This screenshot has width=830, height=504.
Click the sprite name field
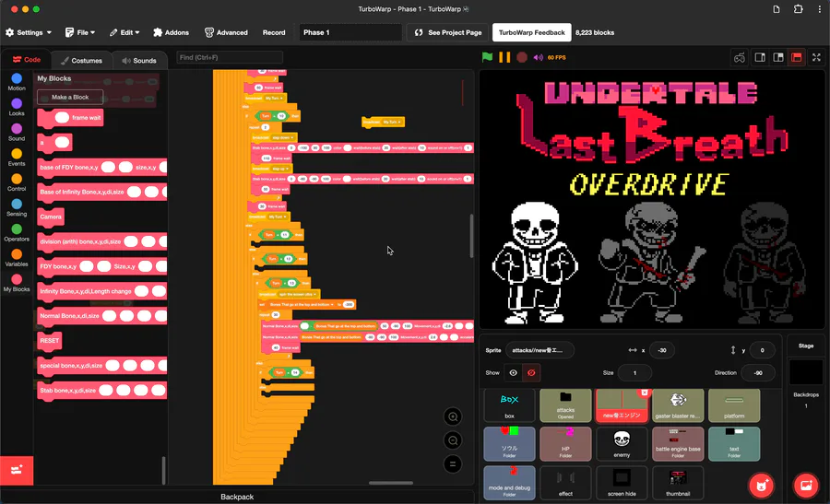point(539,350)
